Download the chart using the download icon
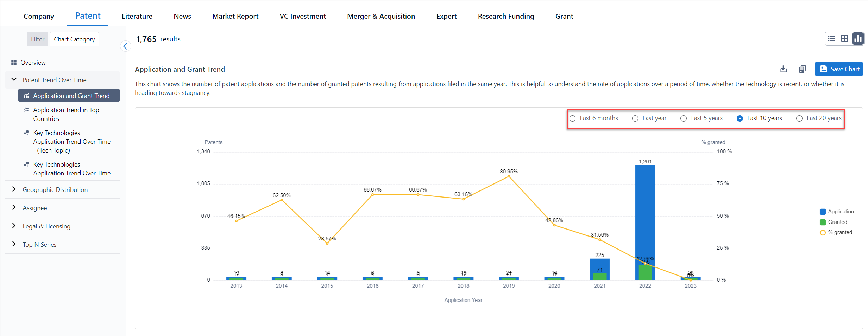868x336 pixels. pyautogui.click(x=783, y=69)
